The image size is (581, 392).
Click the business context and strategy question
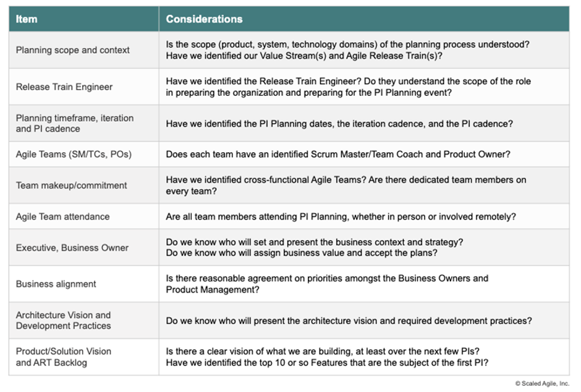pos(314,242)
